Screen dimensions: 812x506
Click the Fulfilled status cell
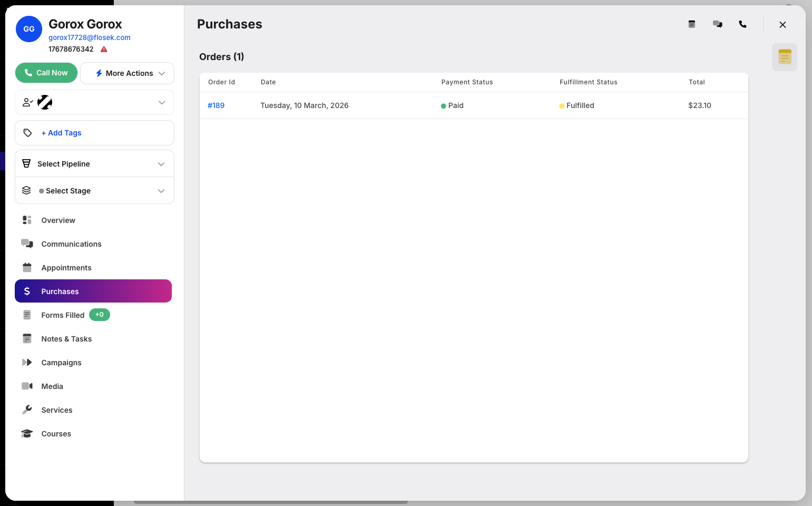tap(577, 105)
